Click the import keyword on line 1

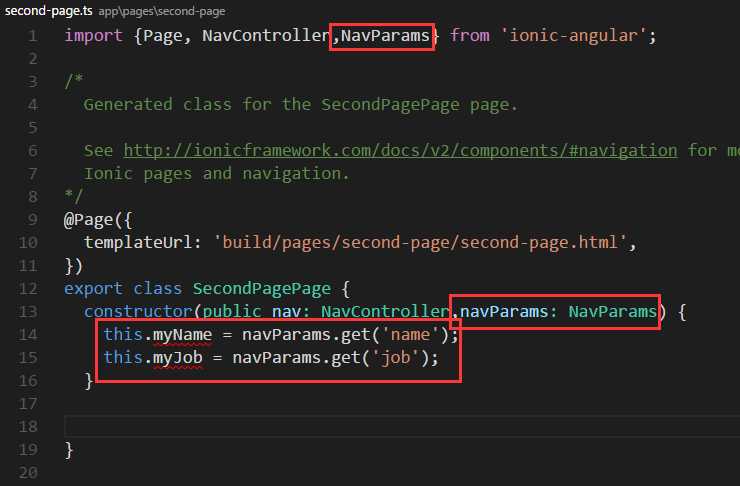[93, 36]
